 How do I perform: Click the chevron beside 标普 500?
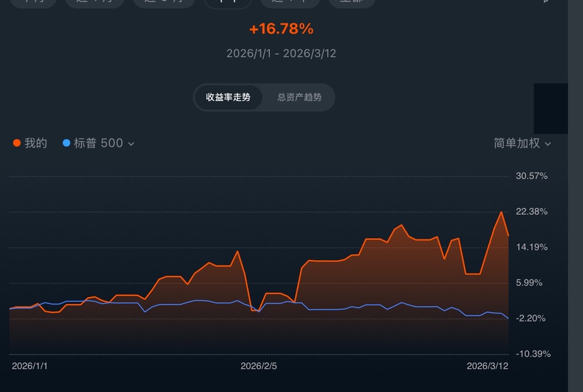point(131,144)
